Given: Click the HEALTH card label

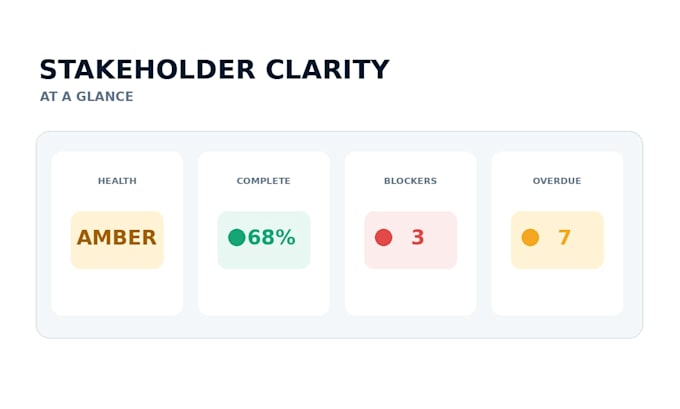Looking at the screenshot, I should (x=117, y=181).
